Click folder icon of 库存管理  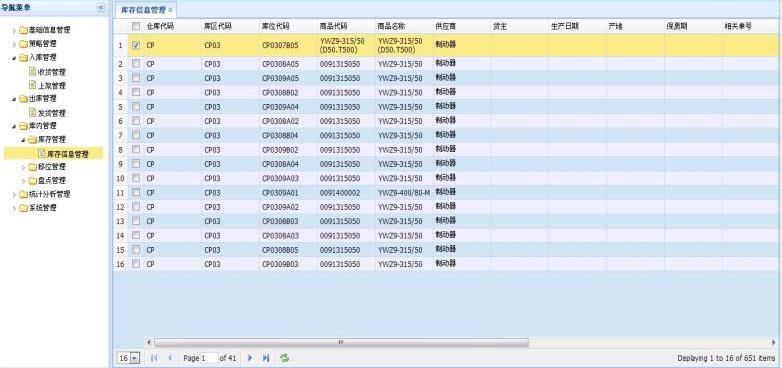click(32, 140)
